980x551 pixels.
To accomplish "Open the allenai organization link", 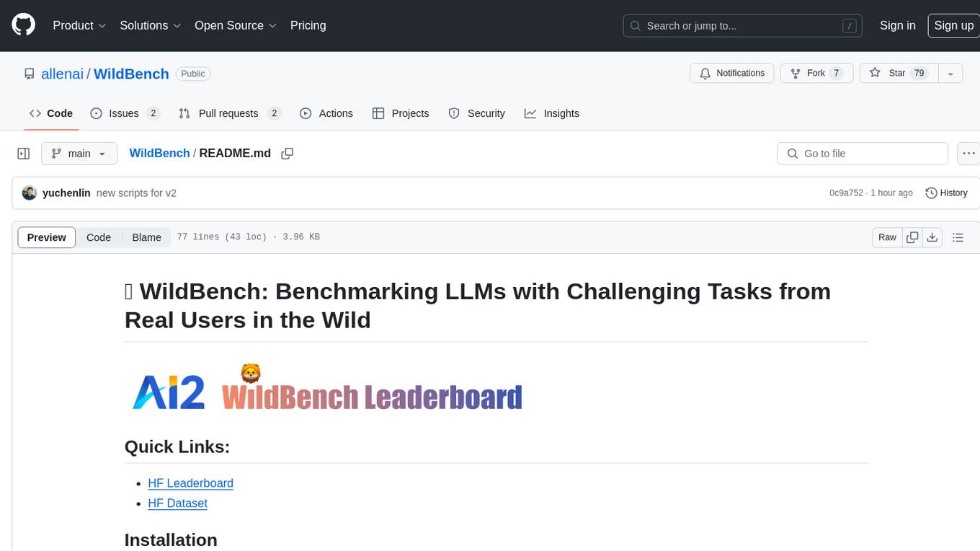I will click(x=63, y=74).
